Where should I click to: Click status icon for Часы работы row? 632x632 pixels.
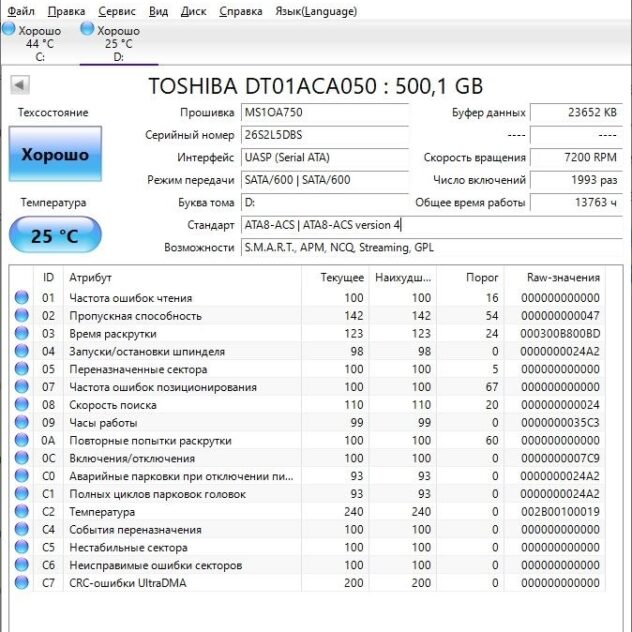[x=22, y=423]
